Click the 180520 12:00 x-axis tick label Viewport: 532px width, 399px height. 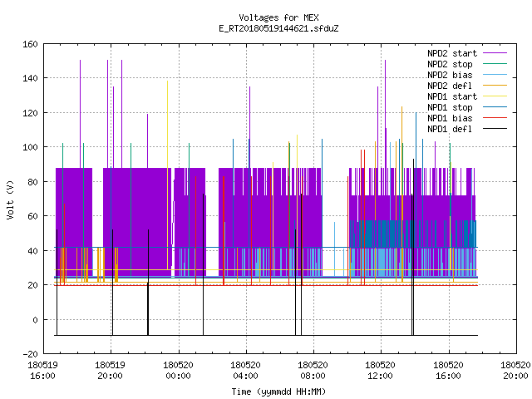coord(380,371)
